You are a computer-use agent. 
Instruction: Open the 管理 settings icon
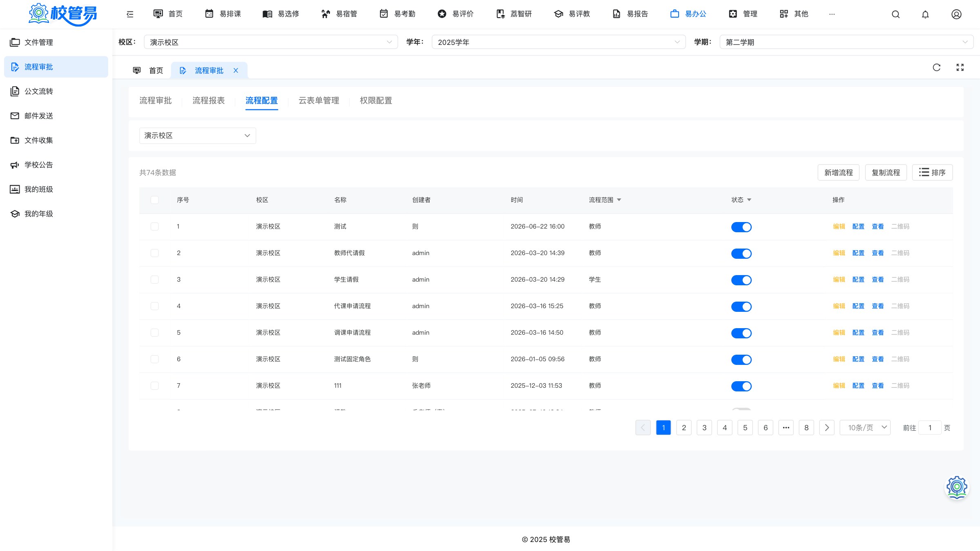[733, 14]
